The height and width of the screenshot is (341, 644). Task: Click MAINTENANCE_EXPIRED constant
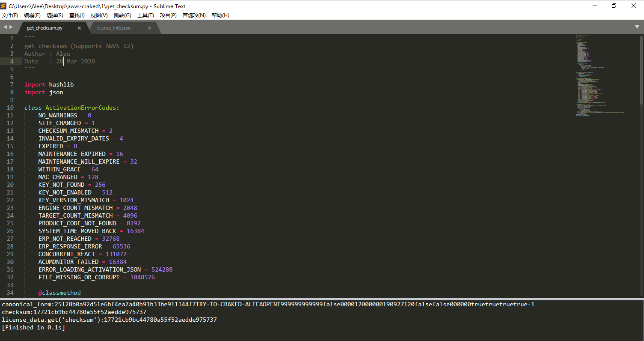[x=72, y=154]
